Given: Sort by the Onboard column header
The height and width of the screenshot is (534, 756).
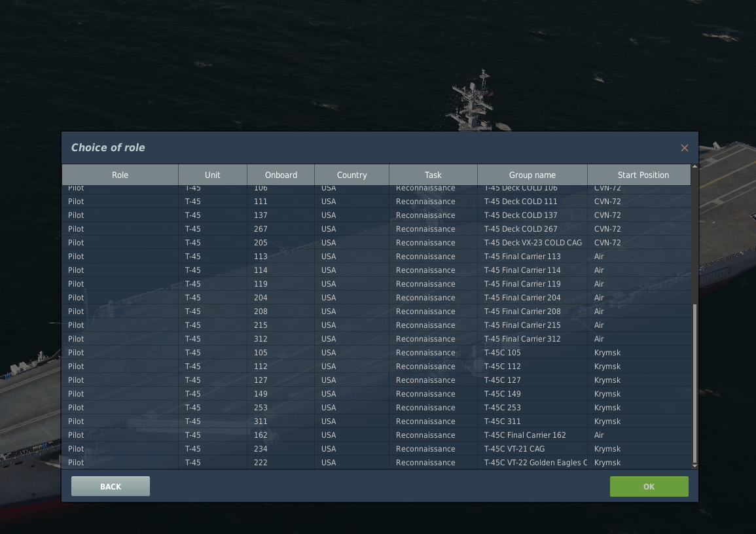Looking at the screenshot, I should (x=281, y=175).
